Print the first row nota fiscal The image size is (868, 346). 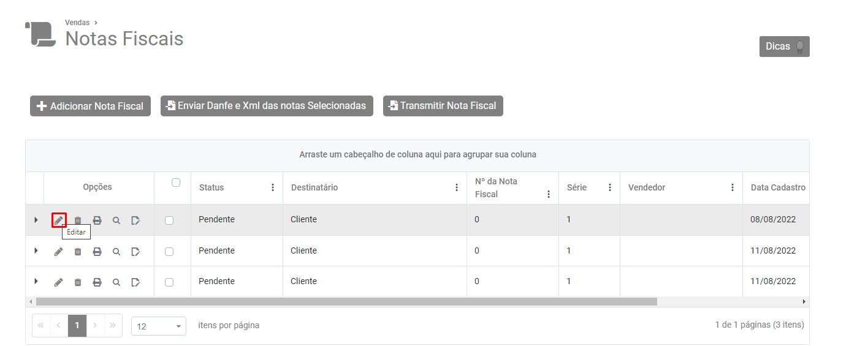point(97,220)
